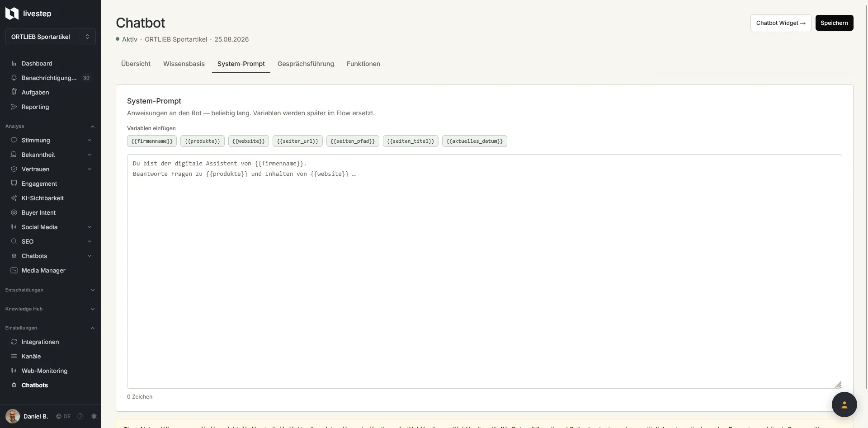Viewport: 868px width, 428px height.
Task: Expand the Entscheidungen section
Action: coord(51,290)
